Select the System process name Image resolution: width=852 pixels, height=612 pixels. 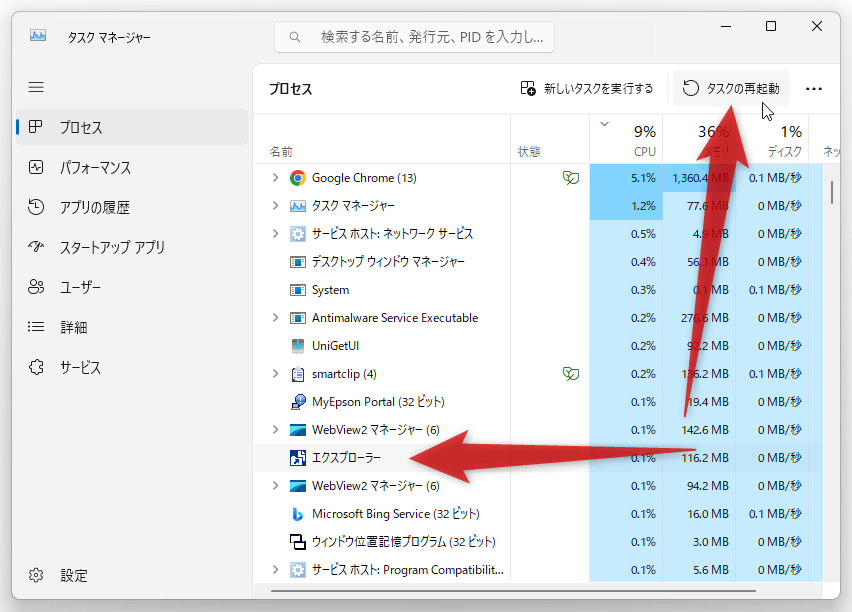pyautogui.click(x=330, y=290)
